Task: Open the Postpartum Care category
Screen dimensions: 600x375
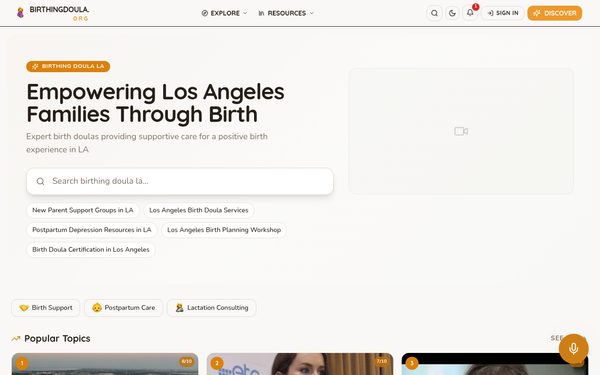Action: tap(123, 308)
